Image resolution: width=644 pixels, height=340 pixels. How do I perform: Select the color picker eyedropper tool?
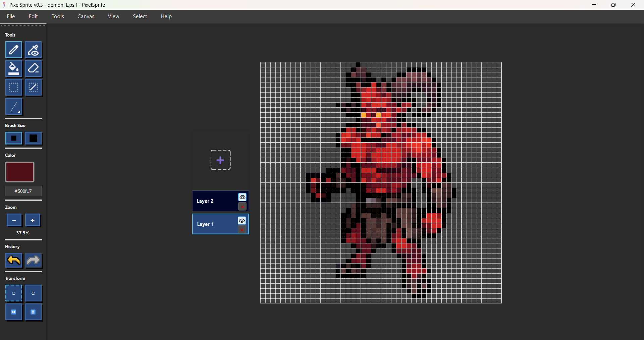pyautogui.click(x=33, y=50)
